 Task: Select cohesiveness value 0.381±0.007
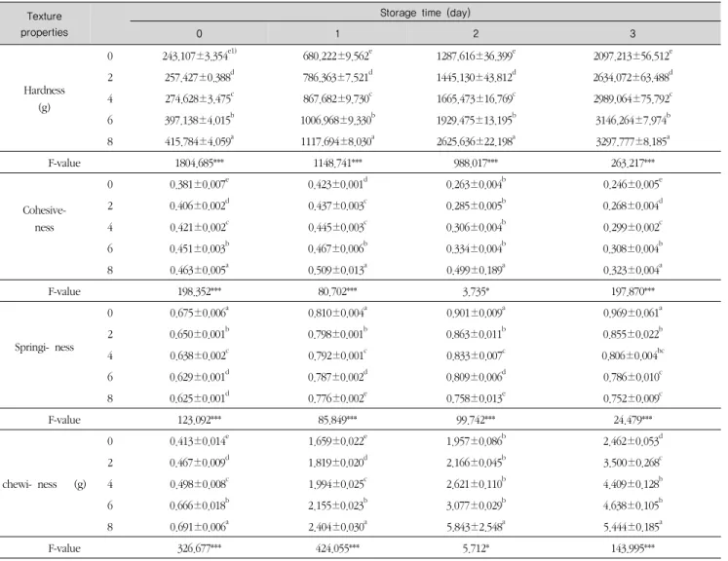(199, 184)
